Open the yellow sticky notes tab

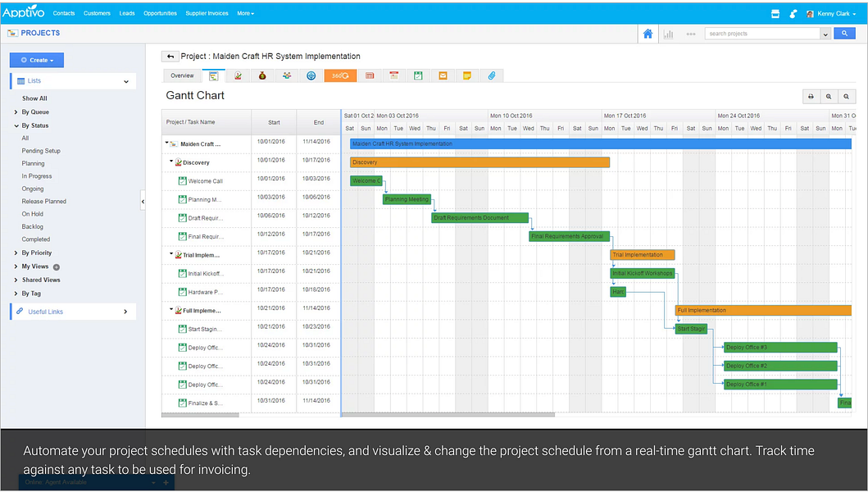[x=467, y=76]
